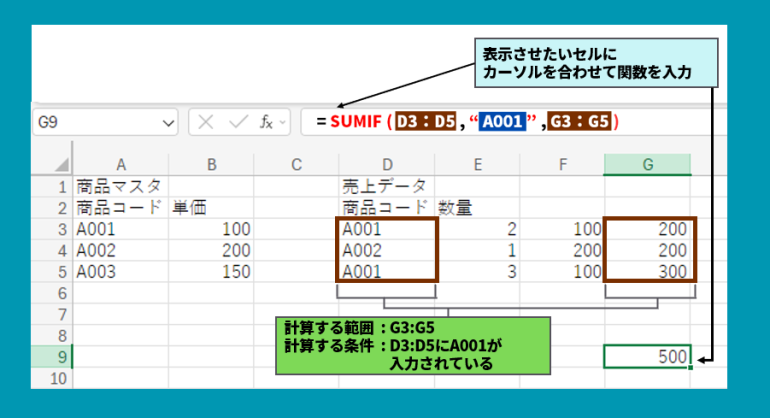770x418 pixels.
Task: Select column A header
Action: [120, 164]
